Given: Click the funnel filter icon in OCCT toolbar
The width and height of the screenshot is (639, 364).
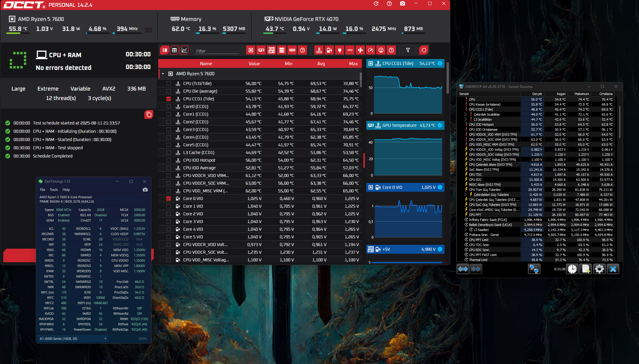Looking at the screenshot, I should click(x=408, y=50).
